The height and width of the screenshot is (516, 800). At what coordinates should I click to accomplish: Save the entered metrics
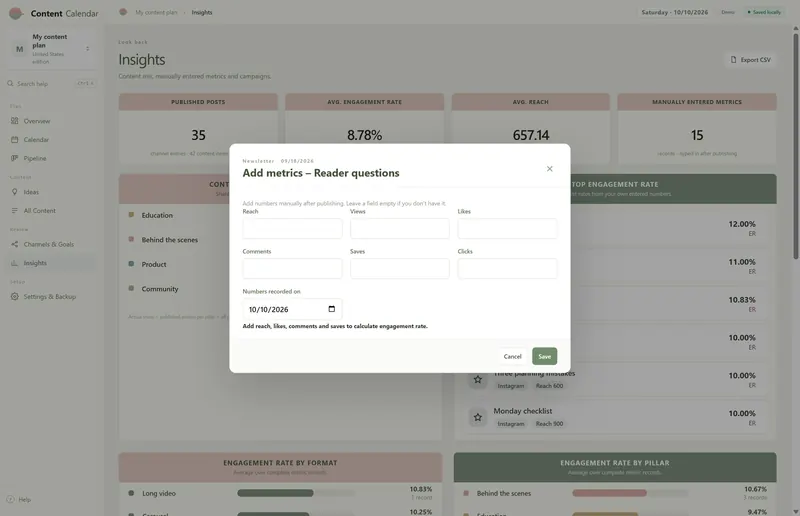click(544, 356)
